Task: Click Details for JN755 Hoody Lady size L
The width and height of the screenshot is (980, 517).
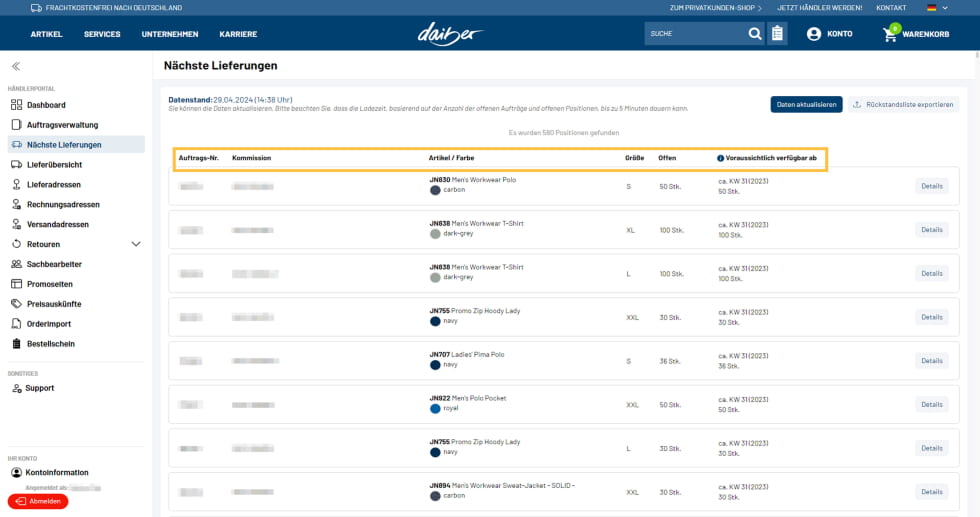Action: pyautogui.click(x=931, y=448)
